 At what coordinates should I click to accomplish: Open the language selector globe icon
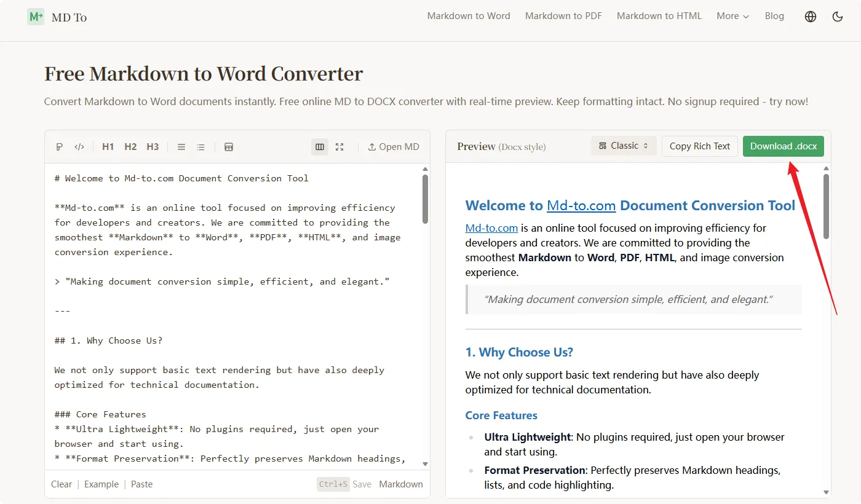pos(810,17)
